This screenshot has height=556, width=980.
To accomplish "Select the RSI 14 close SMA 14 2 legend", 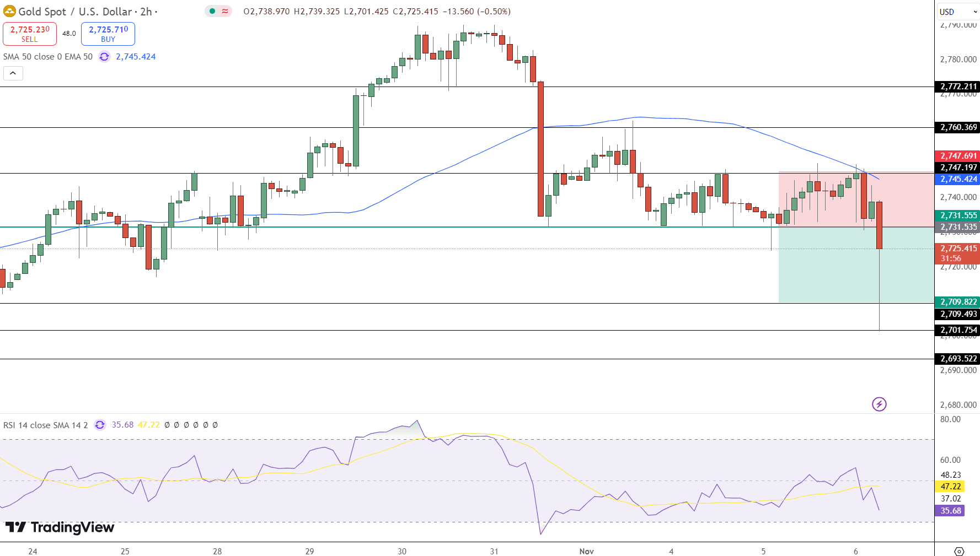I will coord(46,425).
